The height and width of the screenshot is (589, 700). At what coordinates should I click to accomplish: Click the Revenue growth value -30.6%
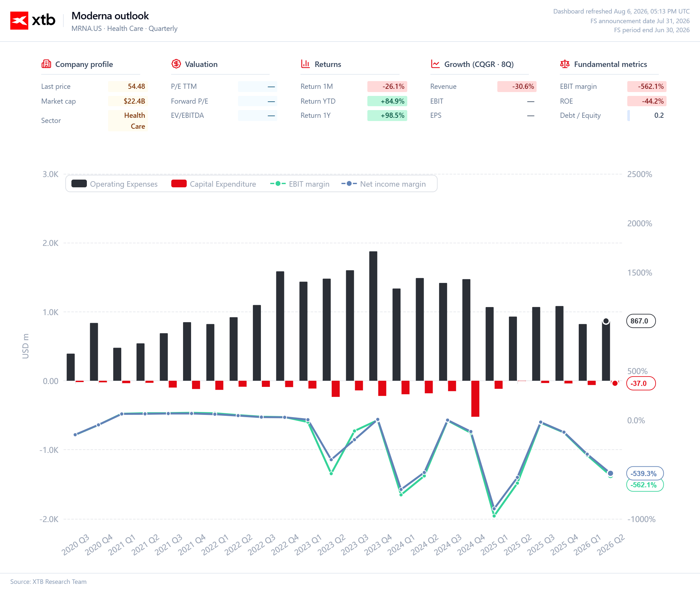pyautogui.click(x=517, y=87)
